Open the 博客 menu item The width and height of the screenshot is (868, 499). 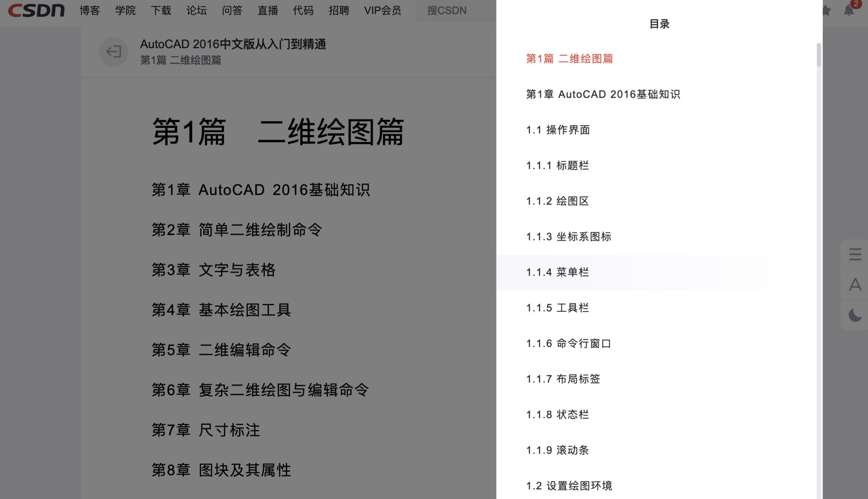coord(90,10)
